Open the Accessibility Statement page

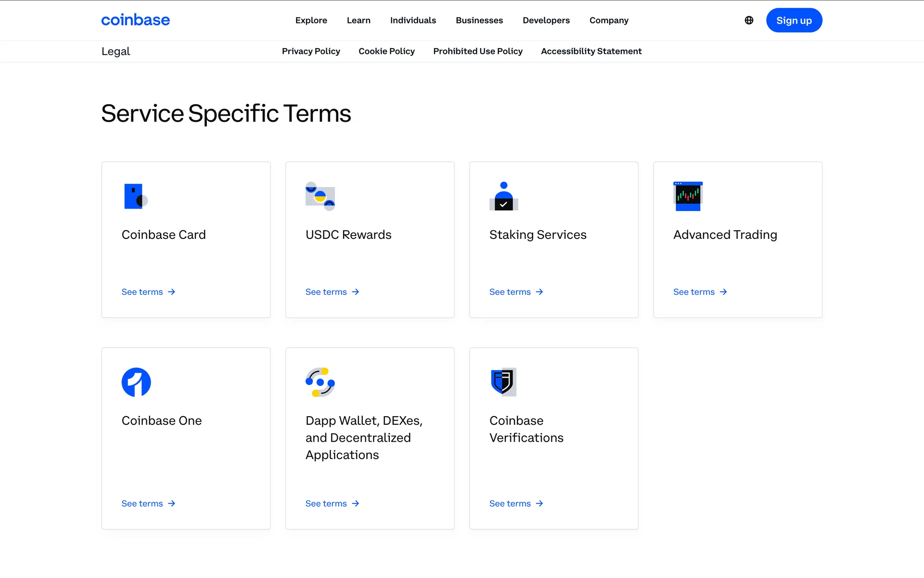tap(591, 51)
